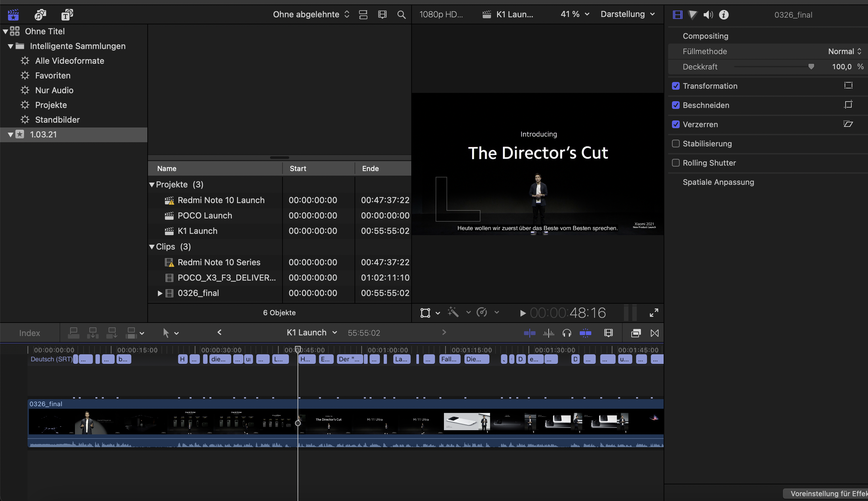This screenshot has width=868, height=501.
Task: Open the Füllmethode Normal dropdown
Action: [x=844, y=51]
